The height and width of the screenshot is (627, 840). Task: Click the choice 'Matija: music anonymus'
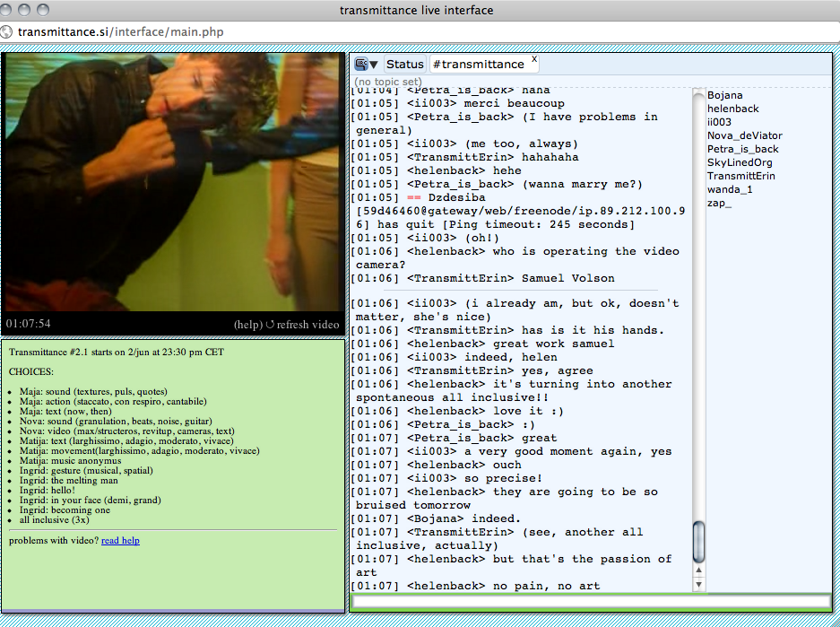coord(70,461)
